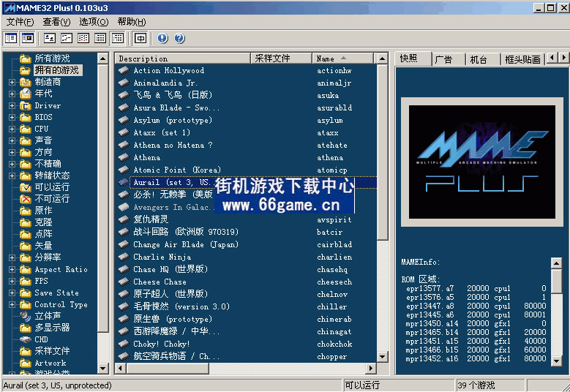Viewport: 570px width, 392px height.
Task: Select the Ataxx (set 1) row
Action: tap(246, 132)
